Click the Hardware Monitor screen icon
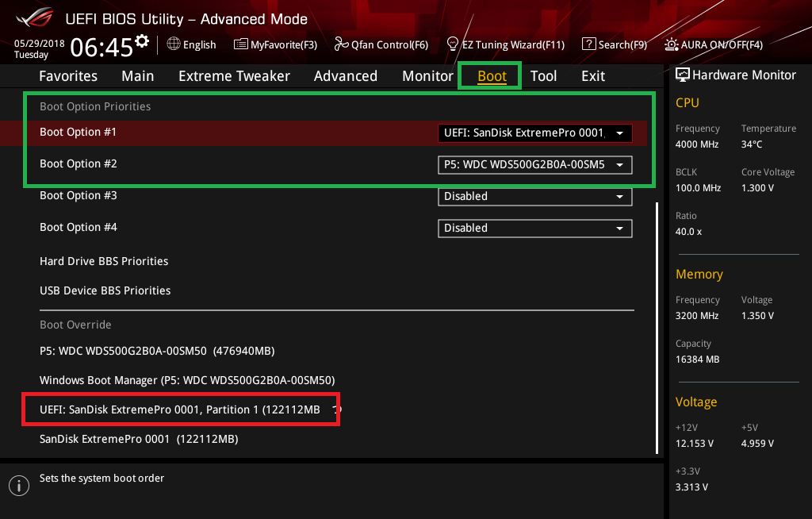Viewport: 812px width, 519px height. pos(683,75)
